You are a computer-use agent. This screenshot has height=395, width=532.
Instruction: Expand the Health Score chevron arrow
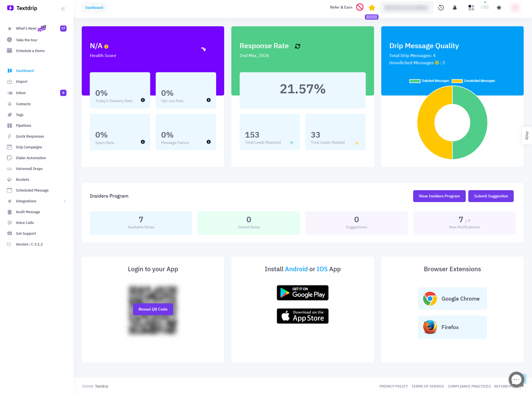pyautogui.click(x=203, y=49)
